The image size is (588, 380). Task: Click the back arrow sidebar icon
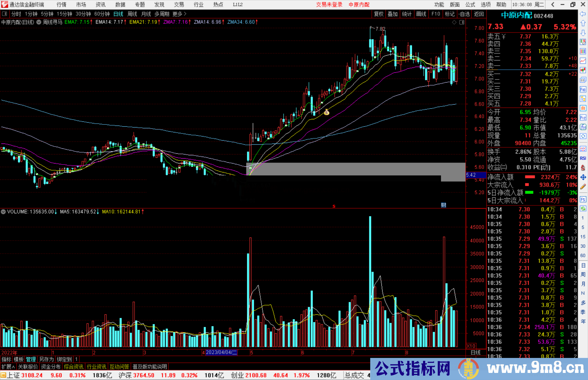pyautogui.click(x=583, y=14)
